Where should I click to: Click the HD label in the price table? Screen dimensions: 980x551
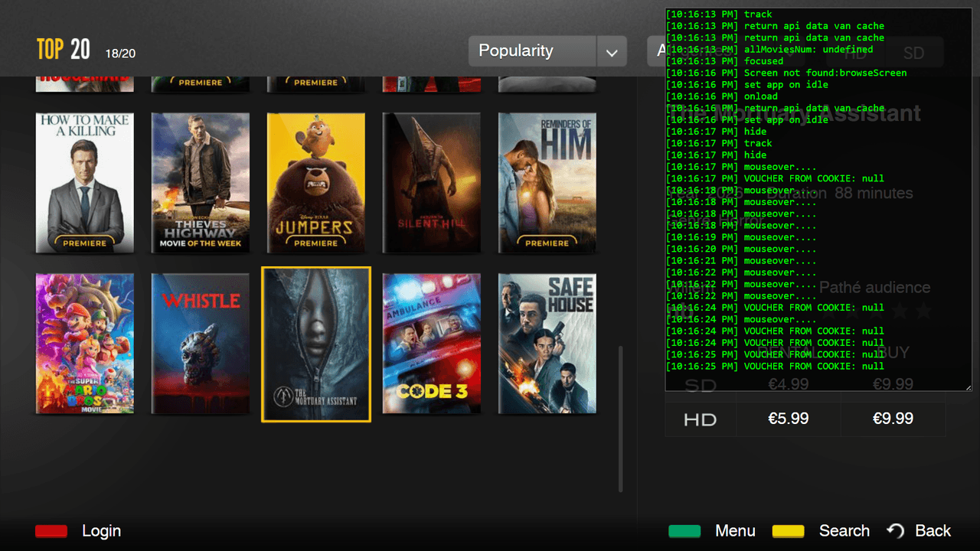click(701, 419)
